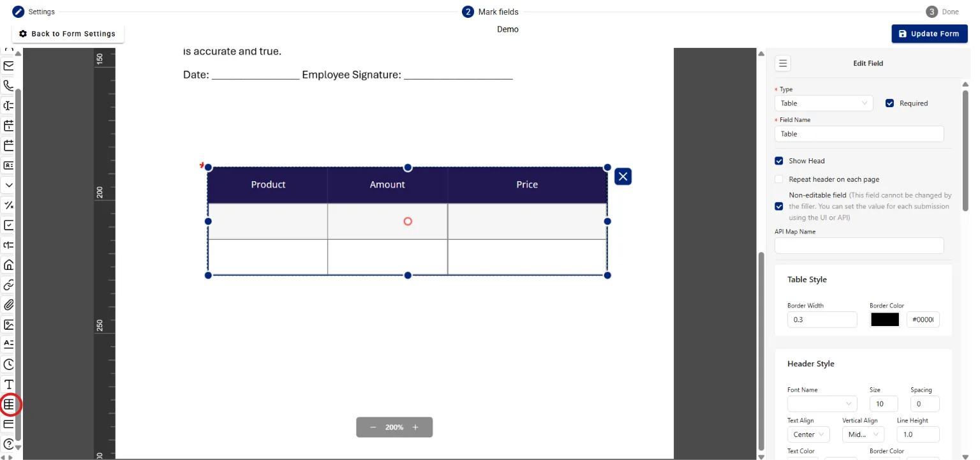Go to the Settings step

click(34, 11)
